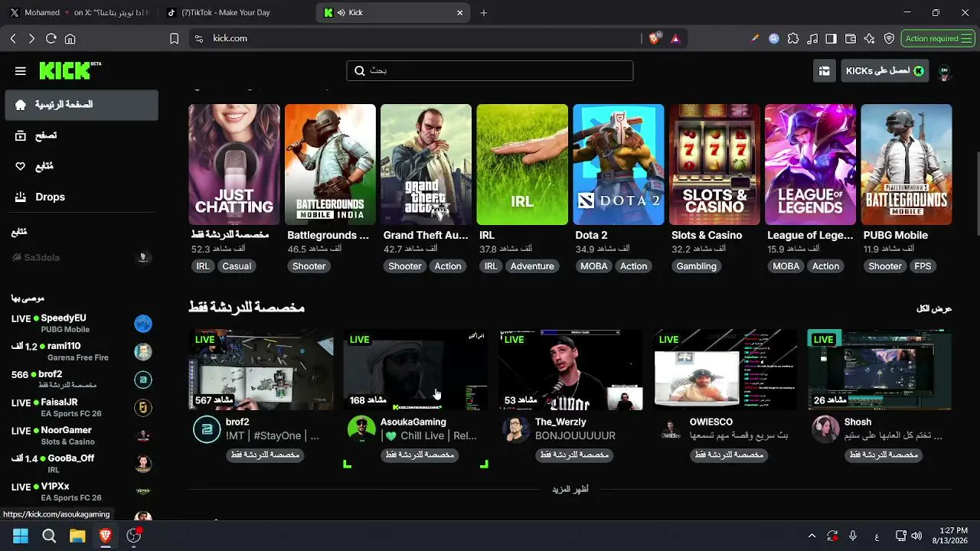
Task: Open the blue search extension icon
Action: coord(774,38)
